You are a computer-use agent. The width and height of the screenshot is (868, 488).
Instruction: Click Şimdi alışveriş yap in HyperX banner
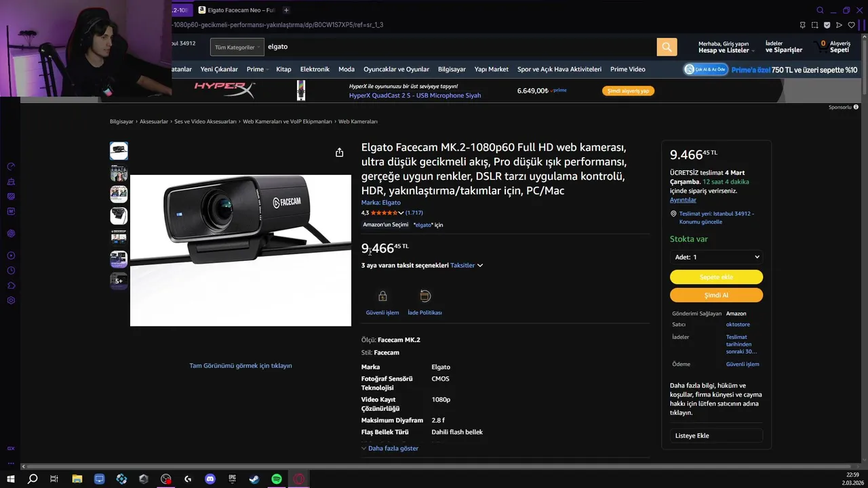[x=628, y=91]
